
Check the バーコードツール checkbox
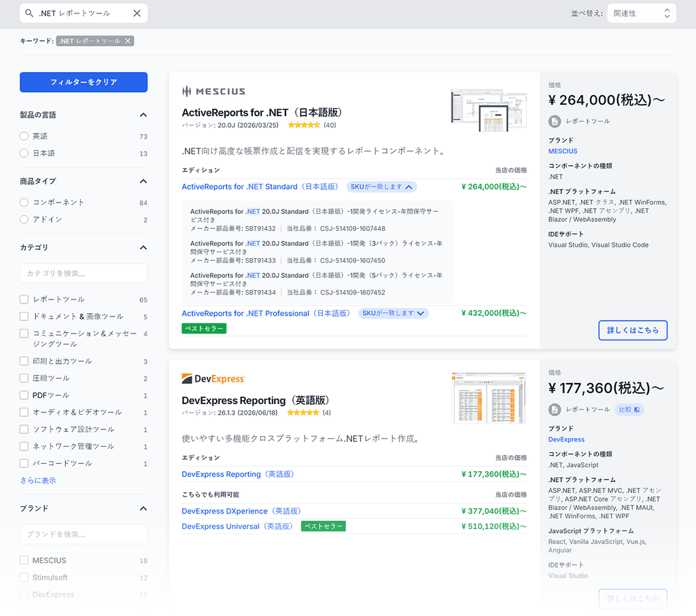24,463
